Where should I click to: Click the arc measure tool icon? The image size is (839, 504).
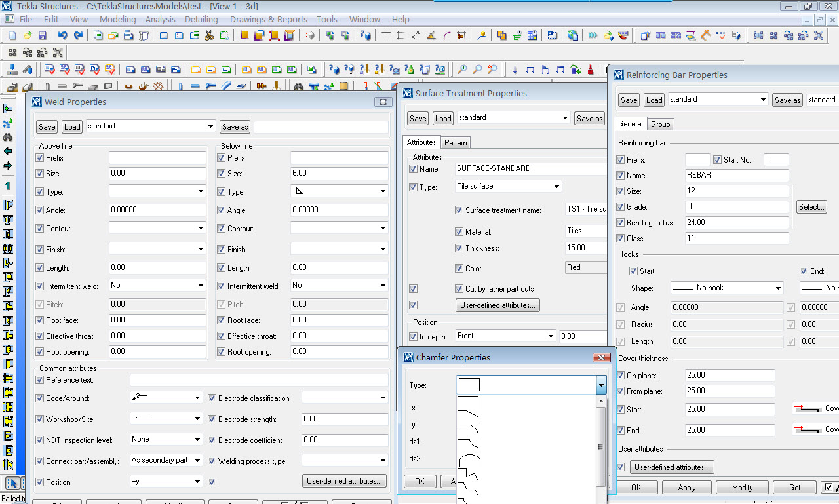[x=447, y=35]
